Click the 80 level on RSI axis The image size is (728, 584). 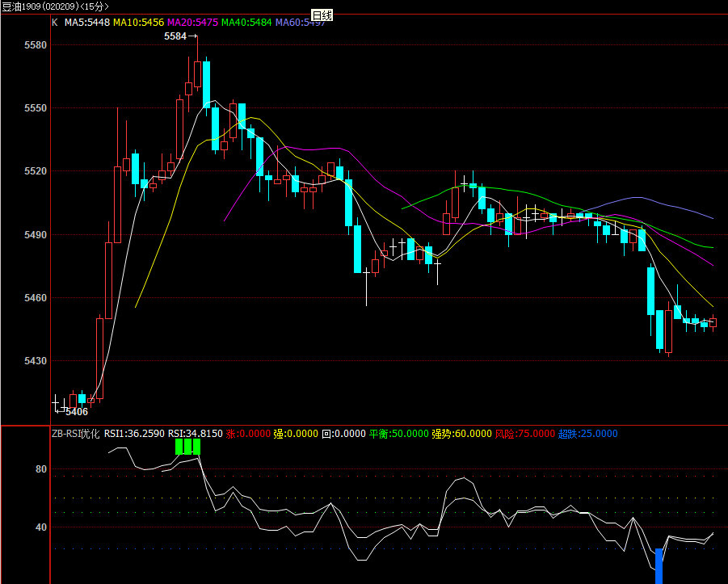pos(41,469)
